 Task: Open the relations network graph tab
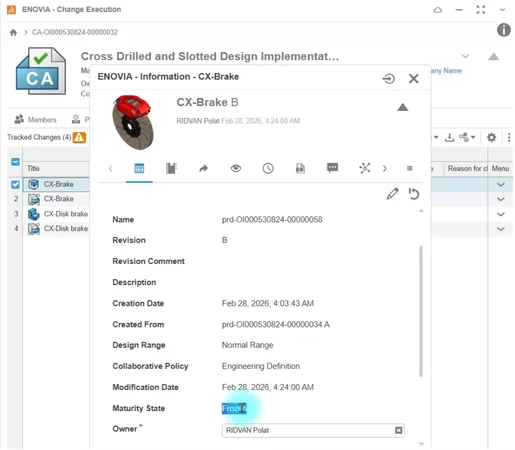point(365,168)
